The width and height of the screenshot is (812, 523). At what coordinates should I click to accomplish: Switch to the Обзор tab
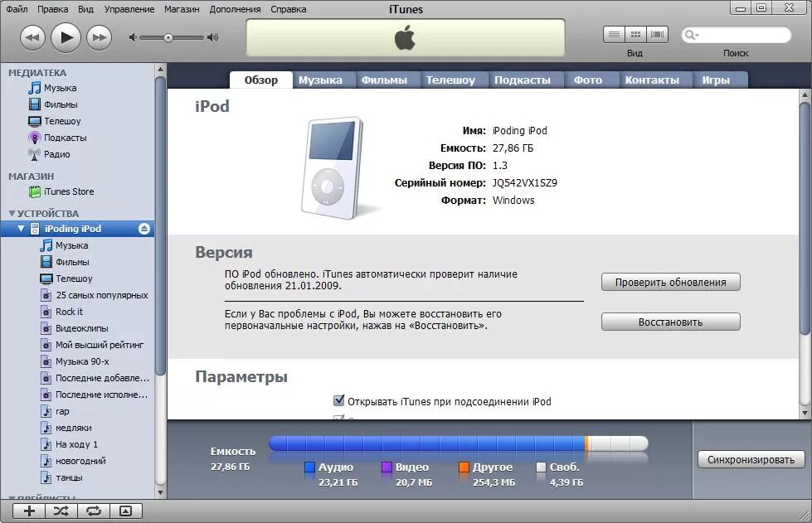pyautogui.click(x=261, y=80)
